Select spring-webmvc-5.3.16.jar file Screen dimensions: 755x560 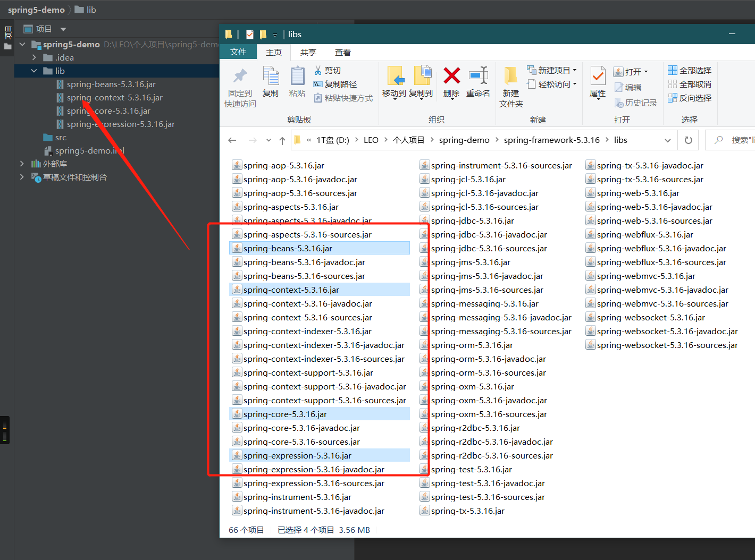click(645, 276)
